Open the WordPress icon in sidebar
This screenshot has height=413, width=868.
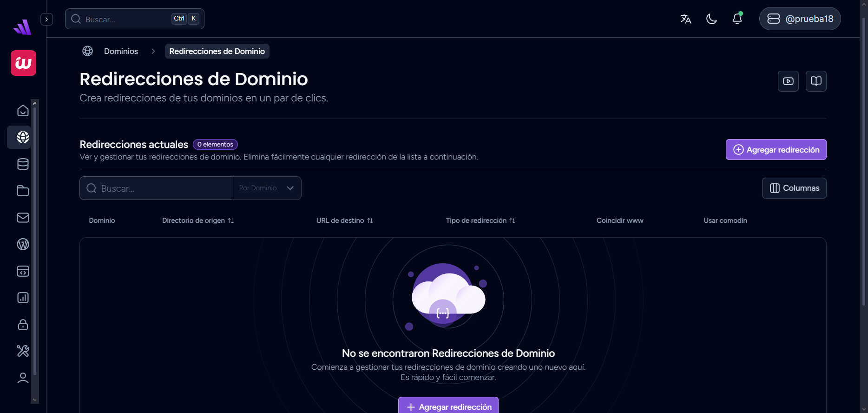tap(23, 244)
